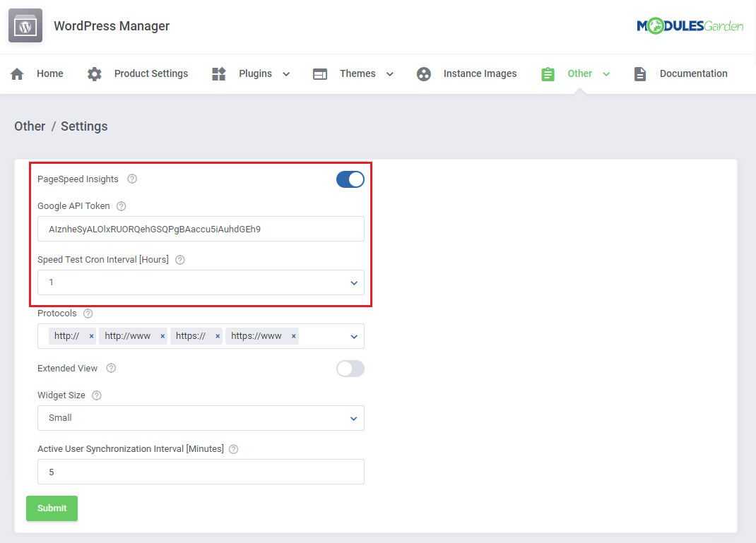
Task: Disable the PageSpeed Insights toggle
Action: click(x=350, y=179)
